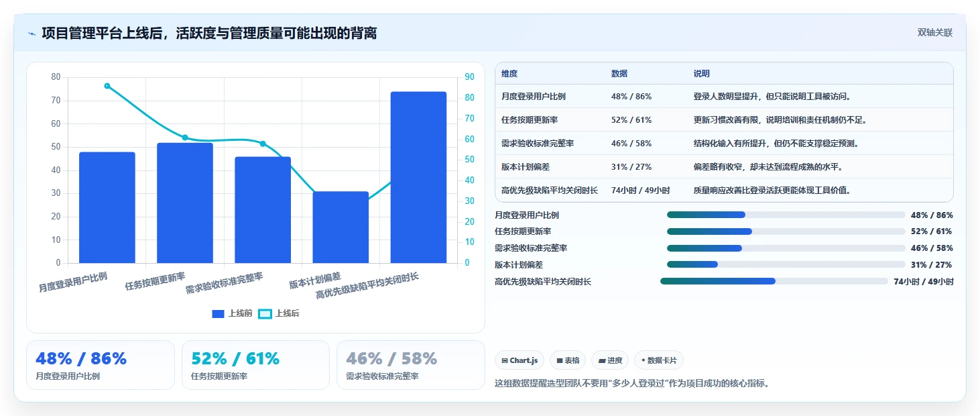Click the progress bar for 高优先级缺陷平均关闭时长

point(774,281)
